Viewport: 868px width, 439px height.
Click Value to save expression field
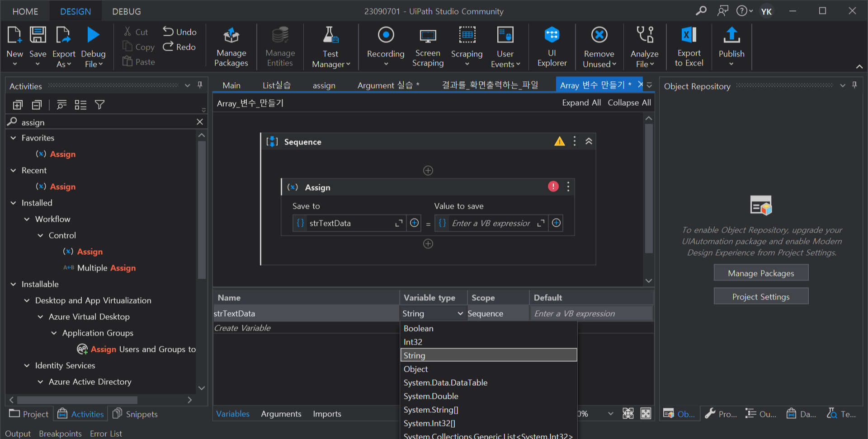[491, 223]
